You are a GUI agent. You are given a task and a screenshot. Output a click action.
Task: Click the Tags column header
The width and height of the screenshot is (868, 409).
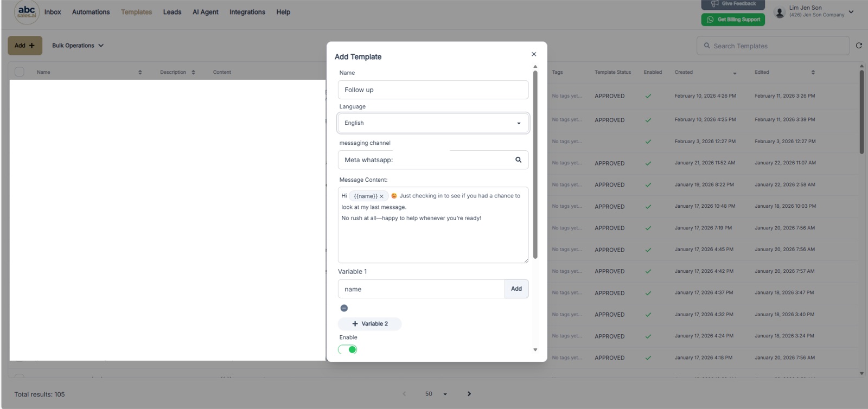point(557,72)
